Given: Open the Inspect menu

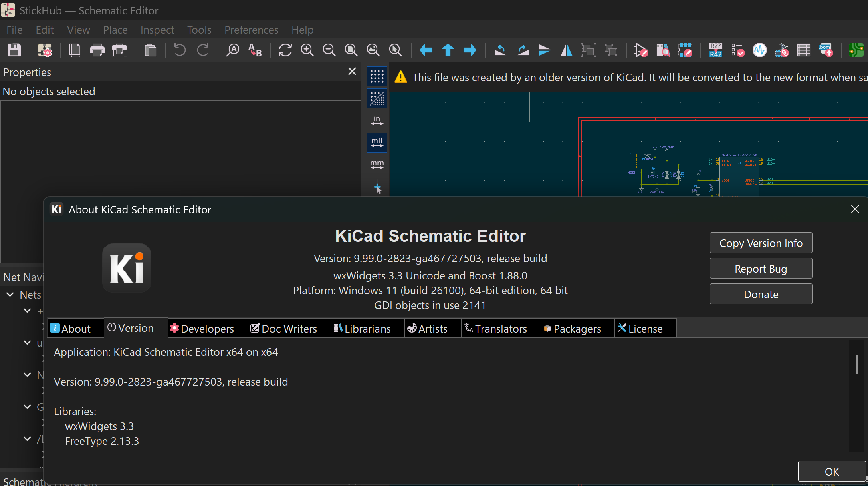Looking at the screenshot, I should pos(157,30).
